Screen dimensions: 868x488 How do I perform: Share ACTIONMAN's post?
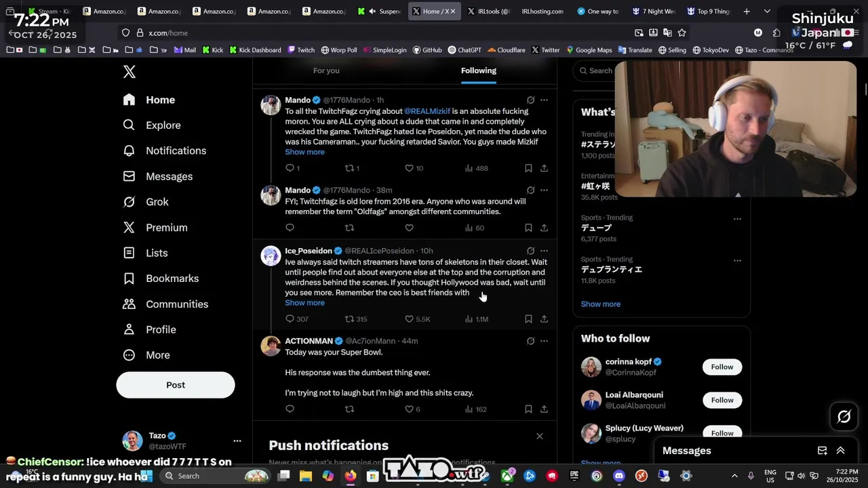tap(544, 409)
